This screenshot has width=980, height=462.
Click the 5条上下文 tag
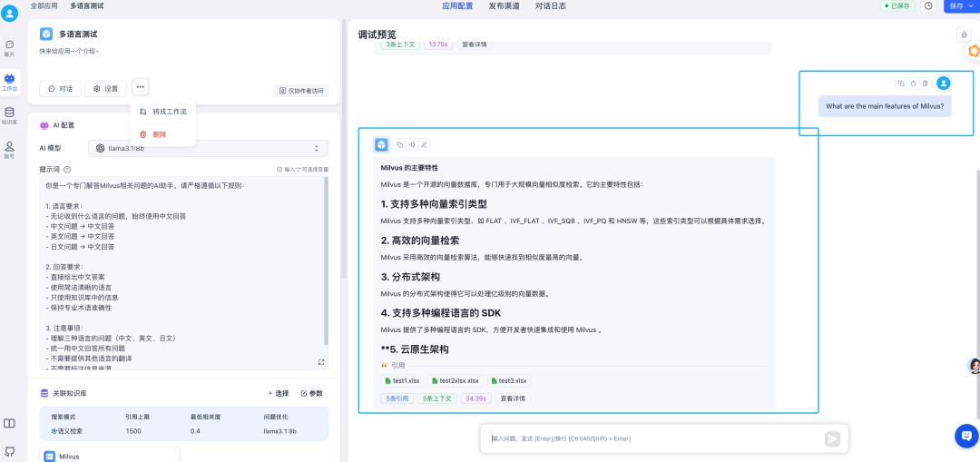436,398
